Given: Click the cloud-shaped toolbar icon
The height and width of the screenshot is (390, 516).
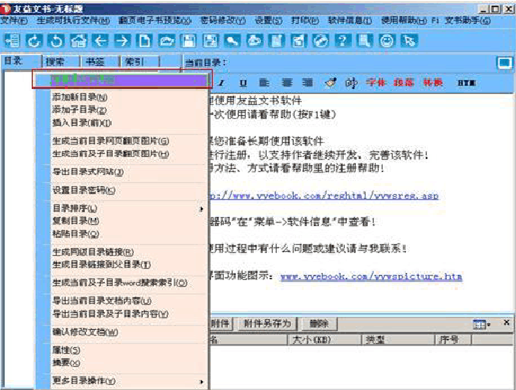Looking at the screenshot, I should [x=254, y=41].
